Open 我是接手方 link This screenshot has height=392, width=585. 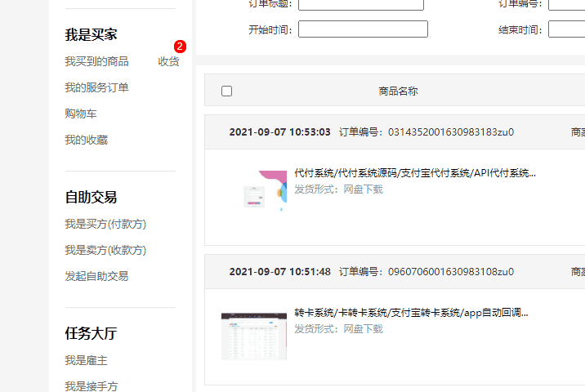point(92,386)
